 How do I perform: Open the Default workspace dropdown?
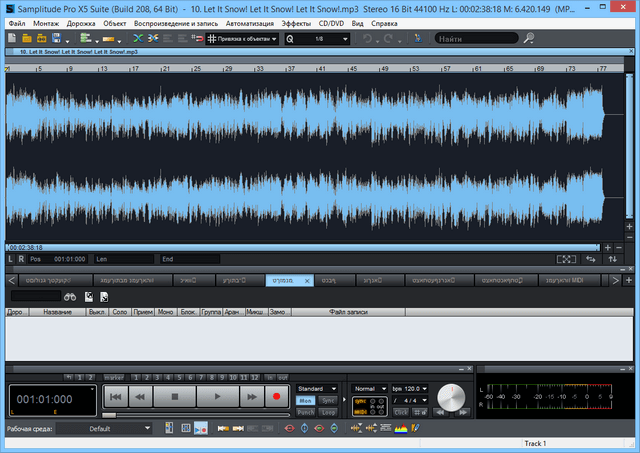point(105,428)
